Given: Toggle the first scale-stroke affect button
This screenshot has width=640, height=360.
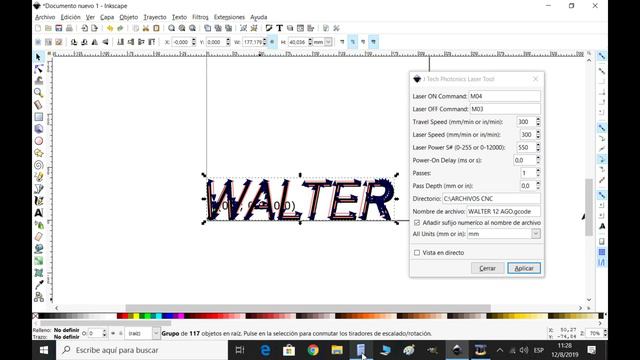Looking at the screenshot, I should pos(342,42).
